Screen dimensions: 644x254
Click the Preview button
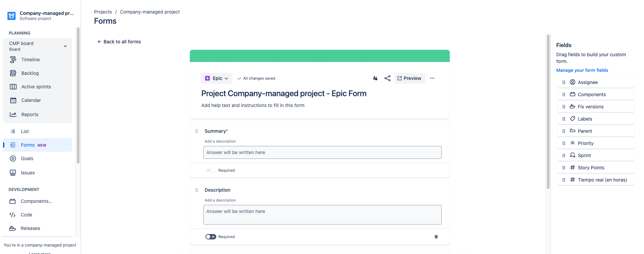(409, 78)
